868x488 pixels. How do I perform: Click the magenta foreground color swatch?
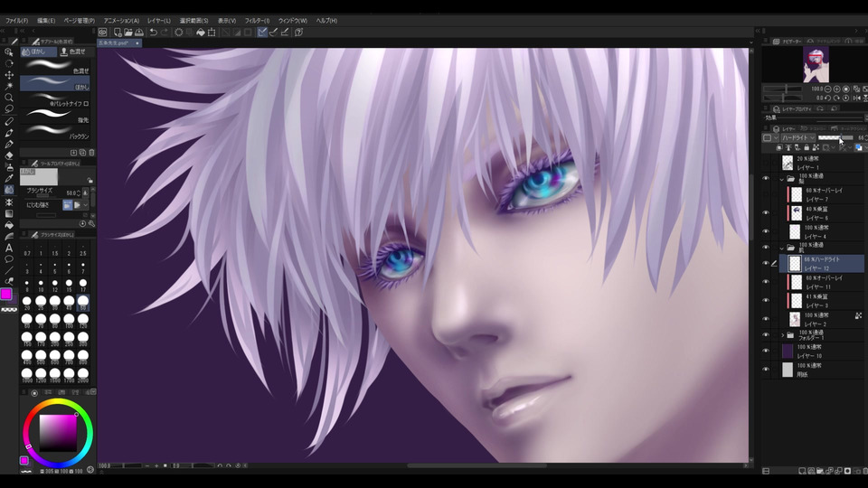6,294
